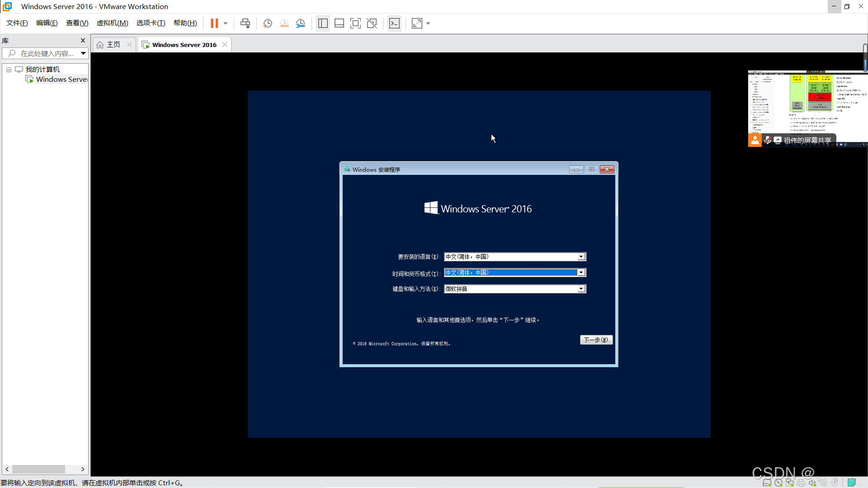
Task: Click the Send Ctrl+Alt+Del toolbar icon
Action: pyautogui.click(x=245, y=23)
